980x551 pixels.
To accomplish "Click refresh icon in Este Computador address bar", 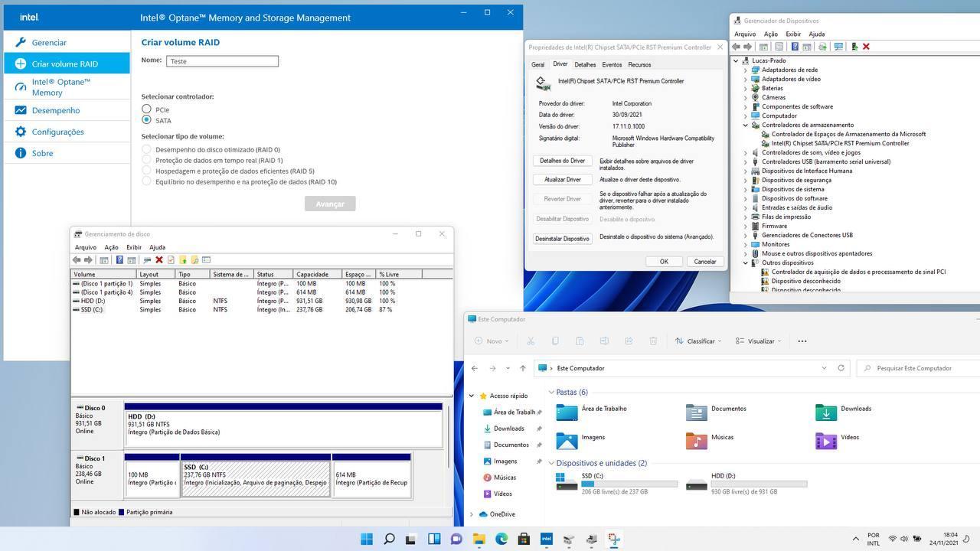I will 841,368.
